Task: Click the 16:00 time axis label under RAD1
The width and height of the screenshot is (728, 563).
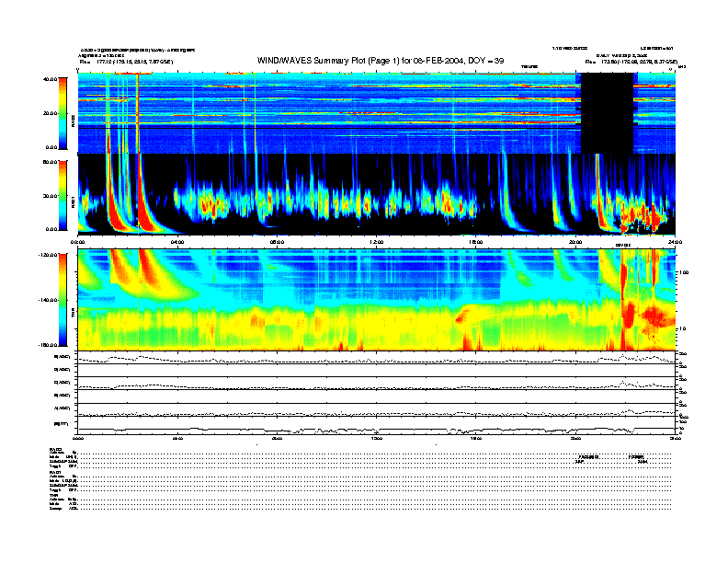Action: click(475, 242)
